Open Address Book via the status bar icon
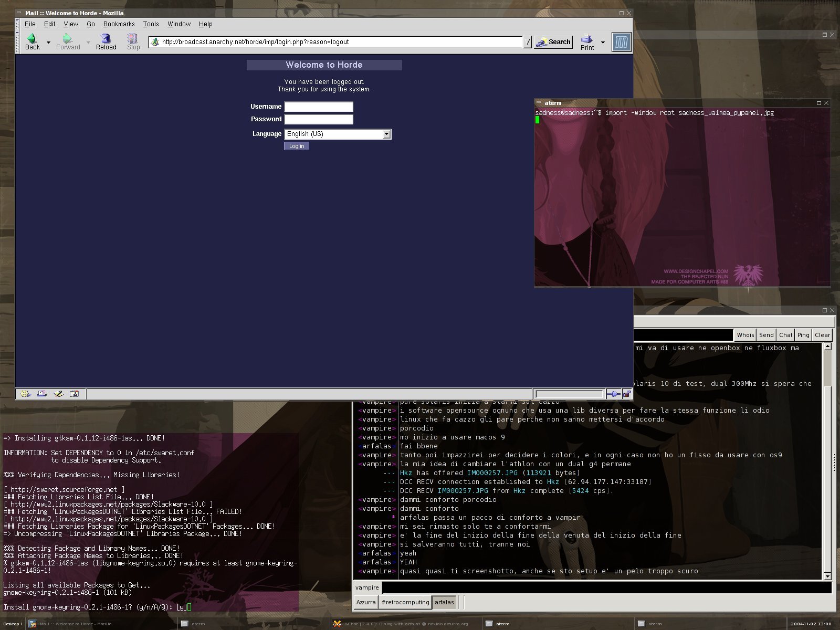 point(75,394)
